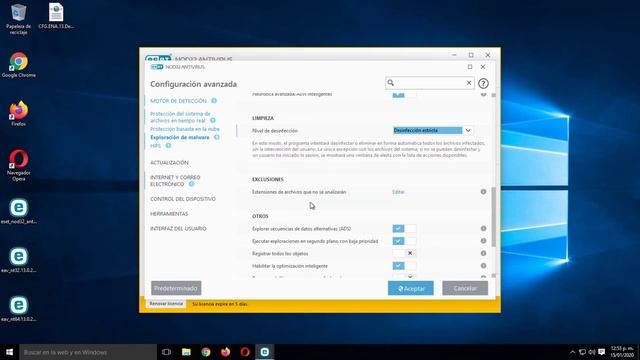Toggle Ejecutar exploraciones en segundo plano
The image size is (640, 360).
click(x=404, y=241)
